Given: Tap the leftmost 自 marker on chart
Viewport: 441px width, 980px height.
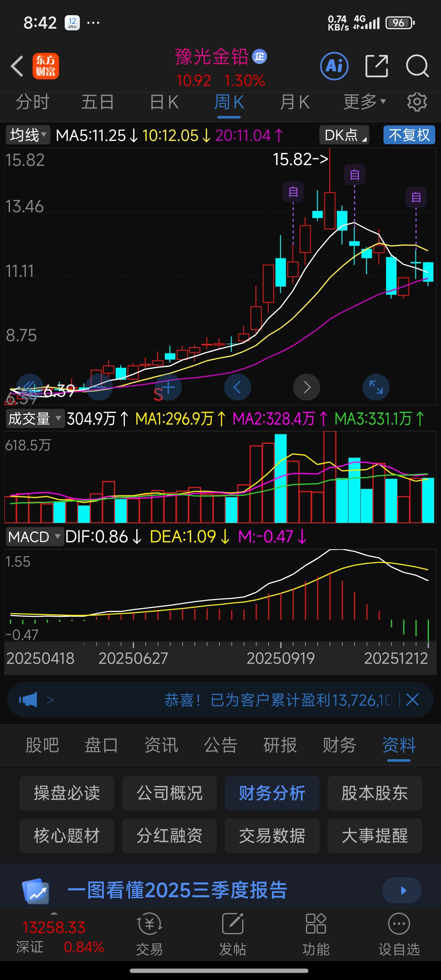Looking at the screenshot, I should coord(293,192).
